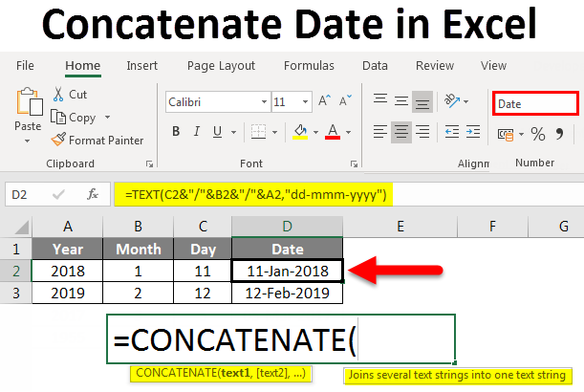The height and width of the screenshot is (392, 584).
Task: Click the formula bar checkmark Enter icon
Action: (58, 194)
